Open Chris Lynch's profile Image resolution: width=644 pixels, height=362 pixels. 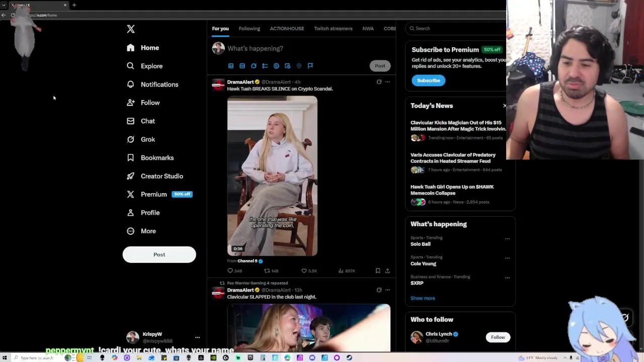[x=439, y=334]
